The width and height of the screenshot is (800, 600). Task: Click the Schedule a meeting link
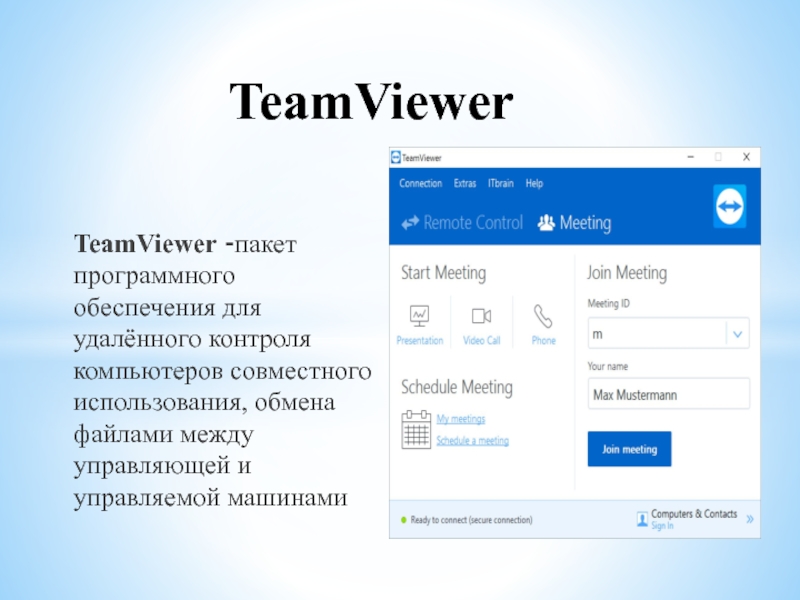[x=472, y=441]
